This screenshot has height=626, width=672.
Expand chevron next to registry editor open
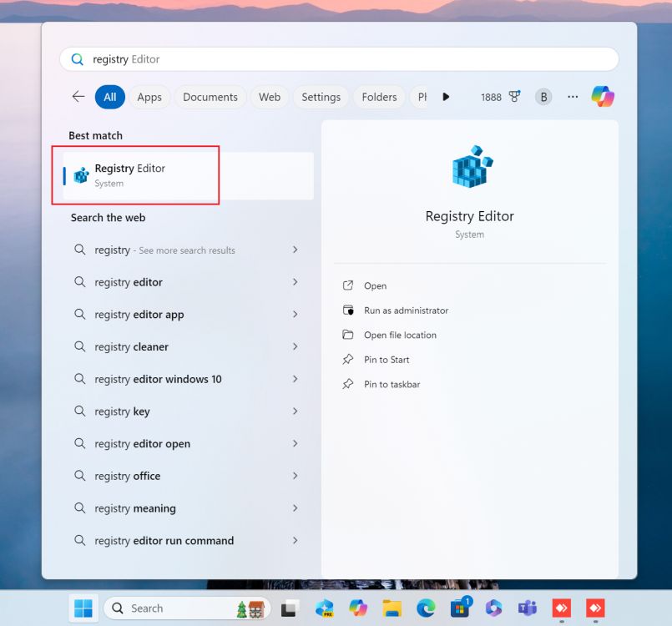pyautogui.click(x=295, y=443)
